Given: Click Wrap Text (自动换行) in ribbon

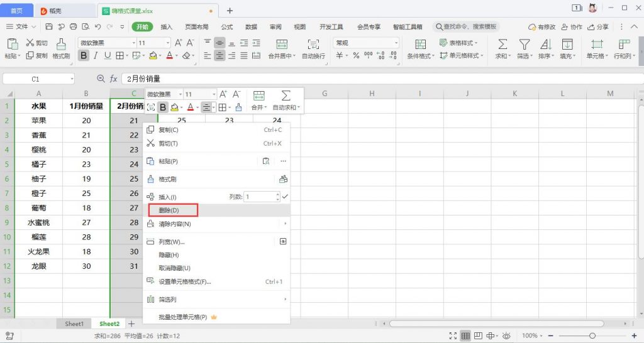Looking at the screenshot, I should [313, 49].
